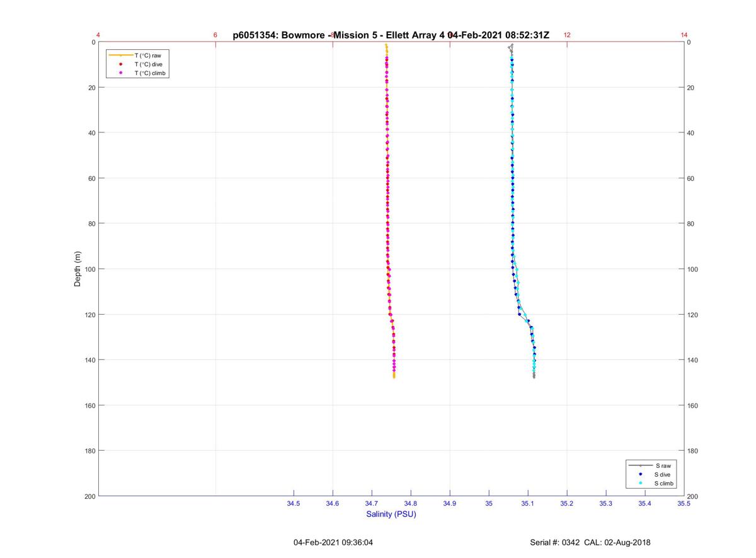Click the 34.9 salinity tick label

(450, 503)
